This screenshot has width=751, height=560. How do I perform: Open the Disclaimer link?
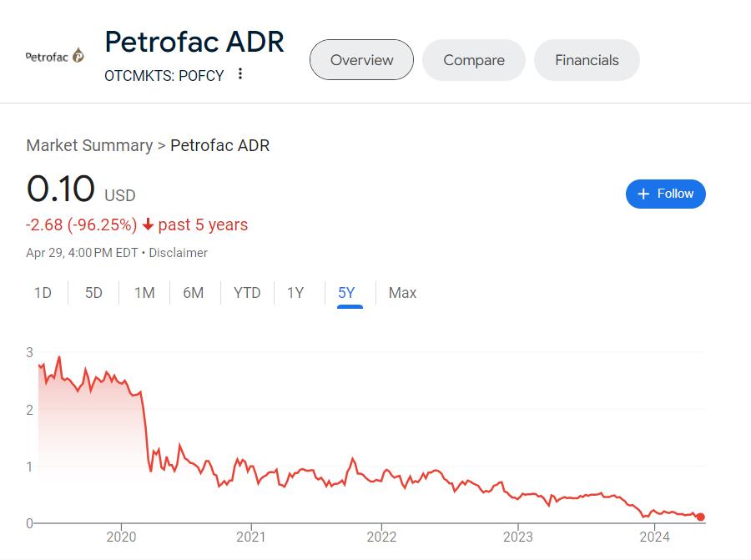coord(178,253)
